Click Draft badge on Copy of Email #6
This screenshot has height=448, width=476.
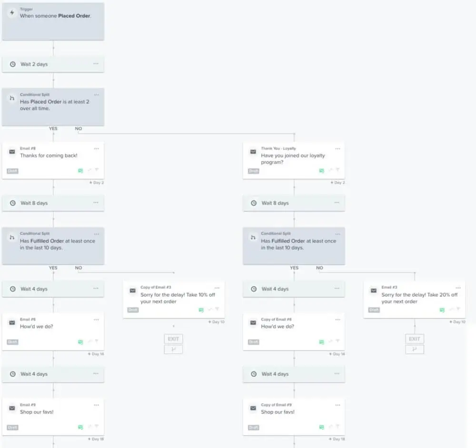tap(254, 342)
